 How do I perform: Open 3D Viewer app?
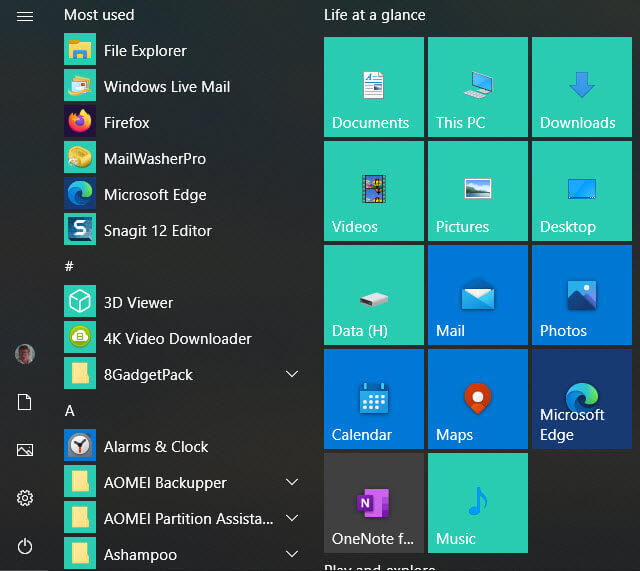(184, 302)
